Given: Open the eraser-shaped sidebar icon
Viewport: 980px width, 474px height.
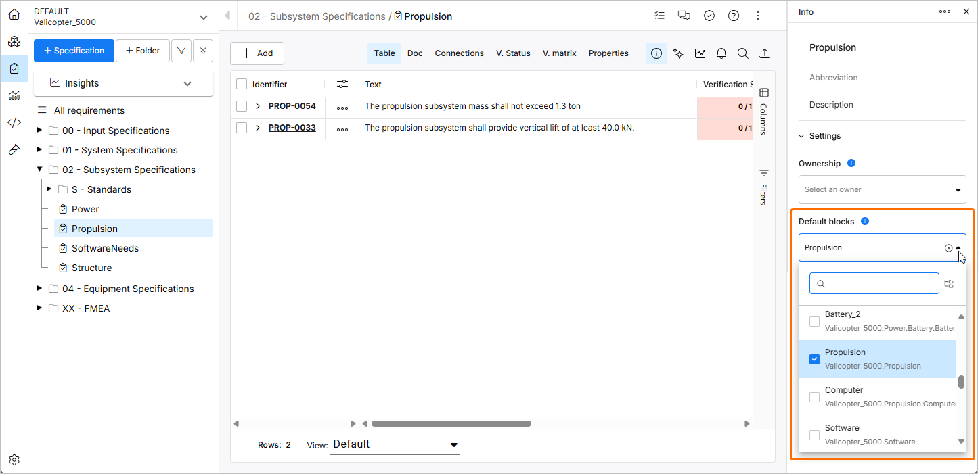Looking at the screenshot, I should [x=14, y=149].
